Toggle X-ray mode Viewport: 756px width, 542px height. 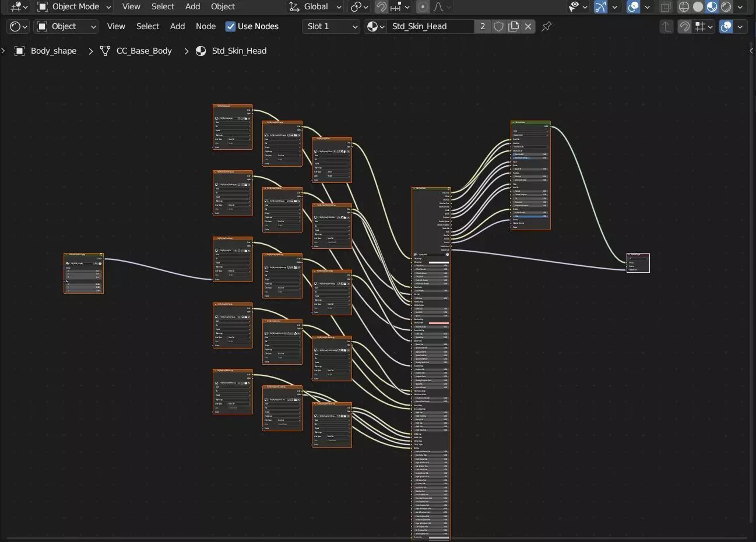click(666, 6)
